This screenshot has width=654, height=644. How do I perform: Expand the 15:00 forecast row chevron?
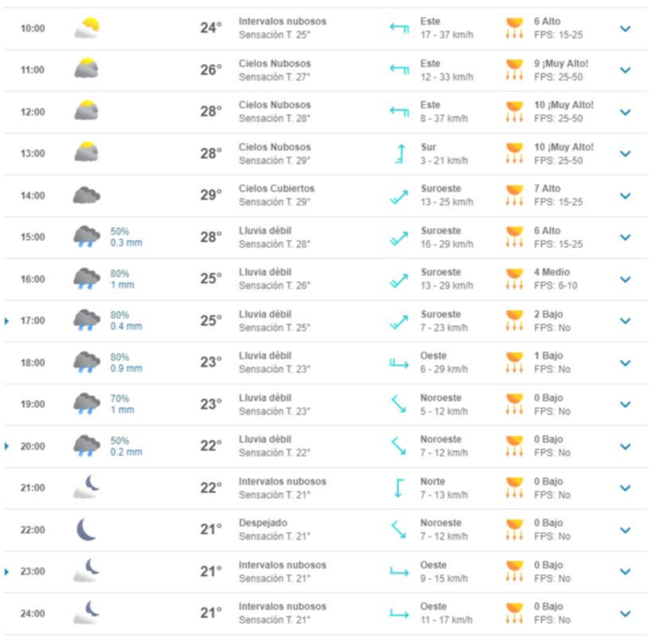(x=625, y=237)
